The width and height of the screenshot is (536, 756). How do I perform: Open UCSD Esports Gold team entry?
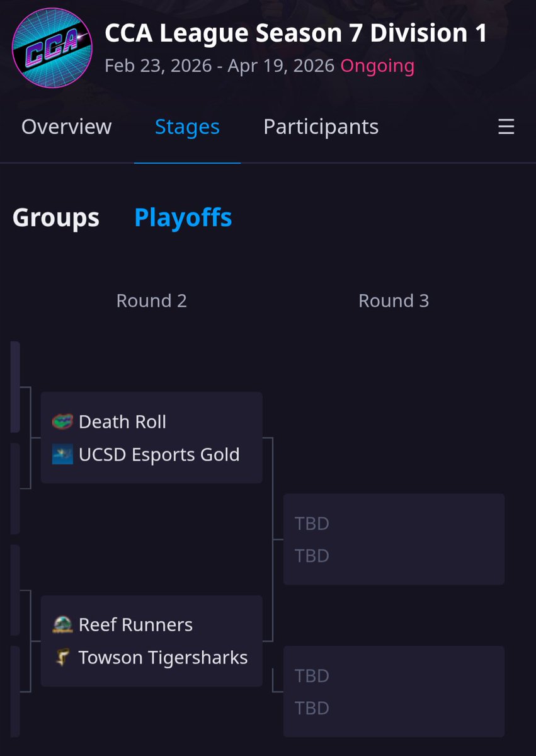tap(152, 454)
